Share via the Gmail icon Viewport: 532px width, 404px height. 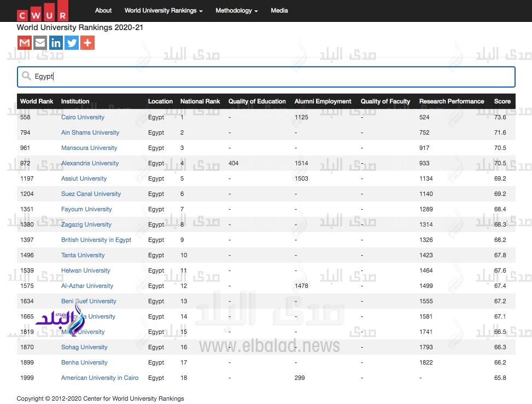pos(25,43)
